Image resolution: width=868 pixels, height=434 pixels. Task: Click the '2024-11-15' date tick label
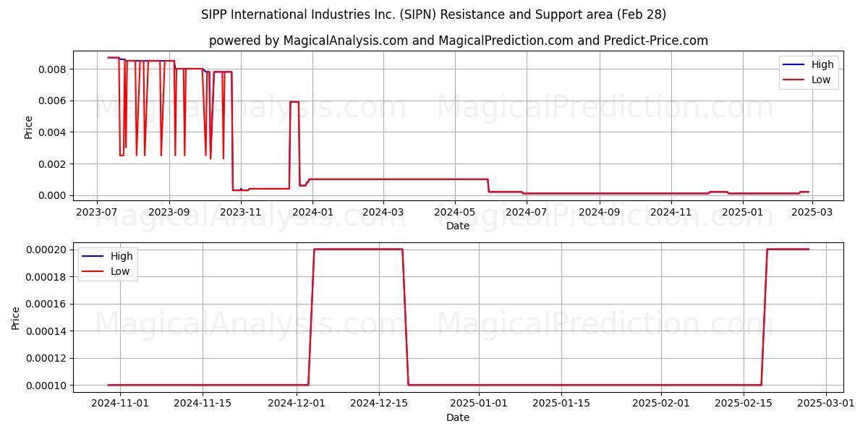(x=203, y=403)
